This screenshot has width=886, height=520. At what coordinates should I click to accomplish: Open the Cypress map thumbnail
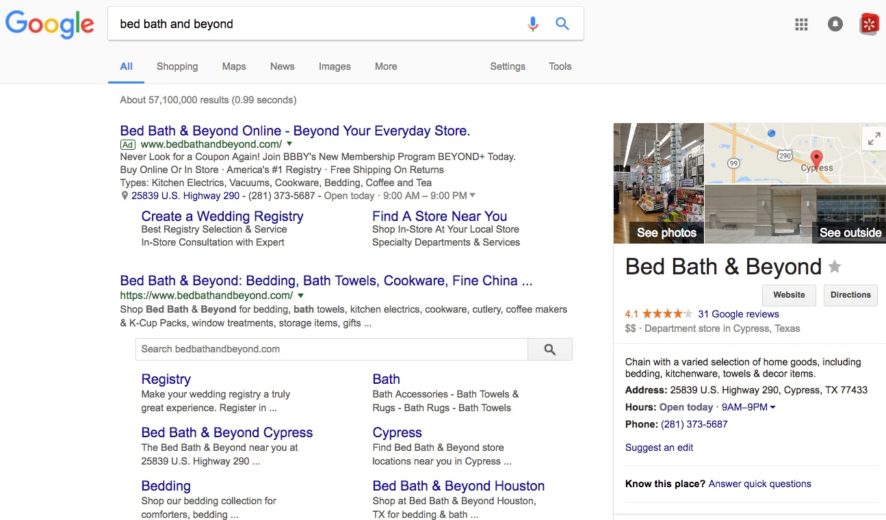(x=796, y=153)
